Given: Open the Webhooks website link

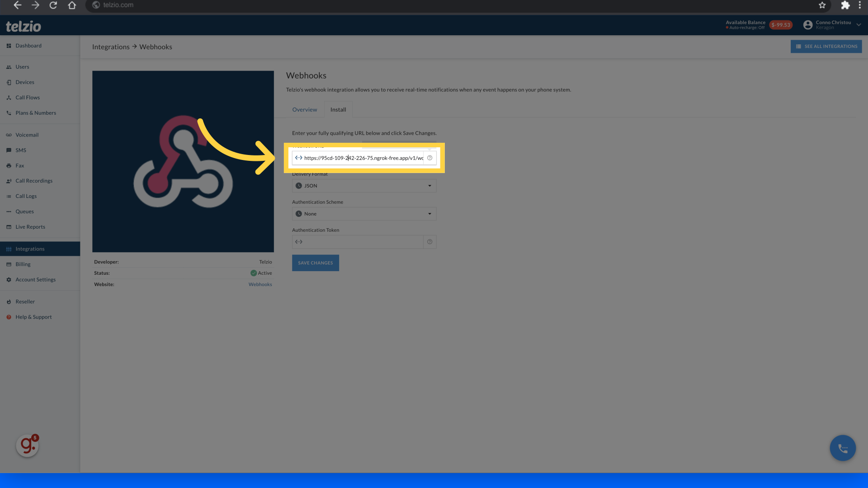Looking at the screenshot, I should click(x=260, y=285).
